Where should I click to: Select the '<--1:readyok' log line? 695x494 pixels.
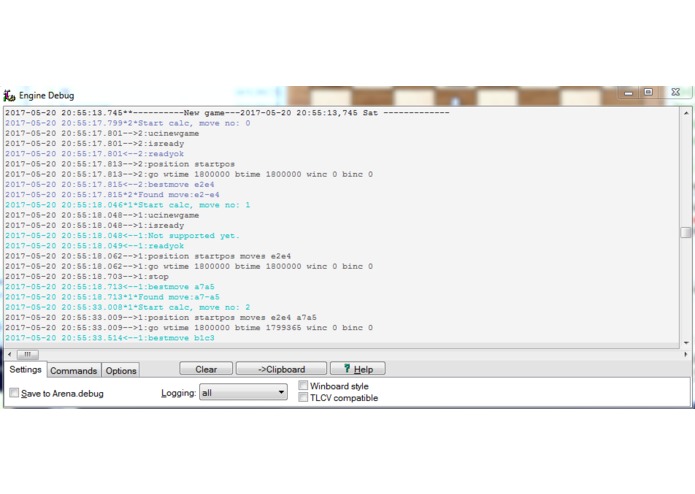point(94,246)
